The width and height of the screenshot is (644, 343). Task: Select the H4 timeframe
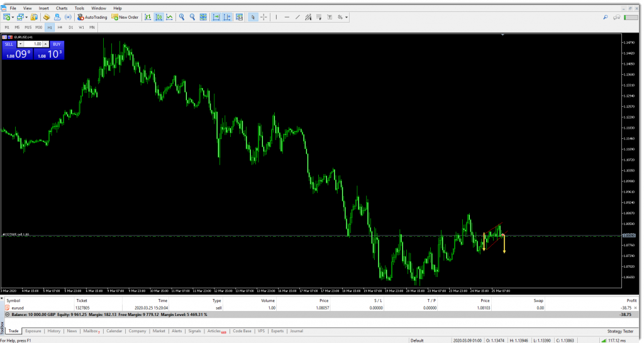coord(60,28)
